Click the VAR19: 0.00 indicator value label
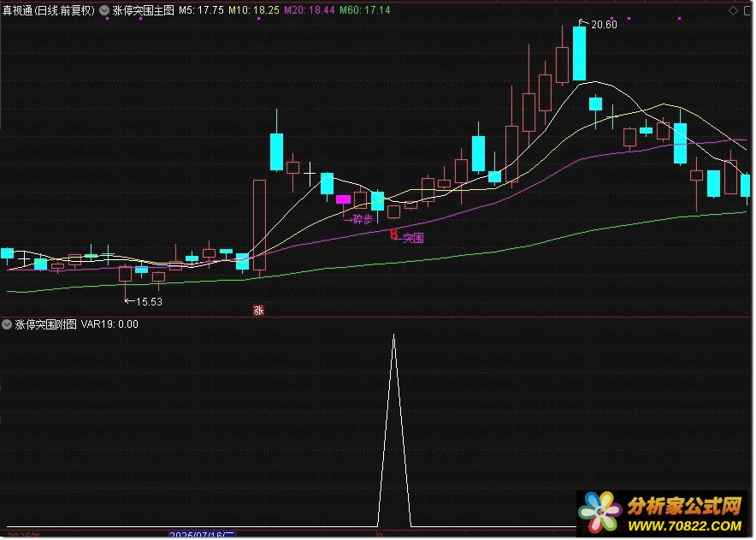 (109, 324)
